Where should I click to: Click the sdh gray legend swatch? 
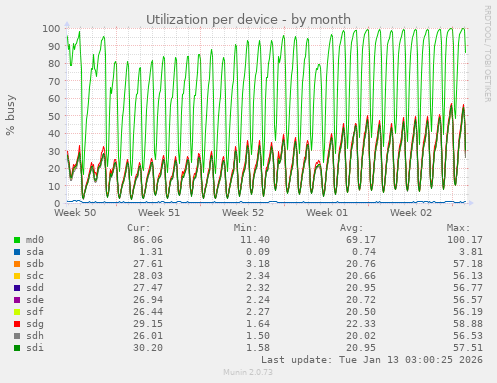(17, 336)
